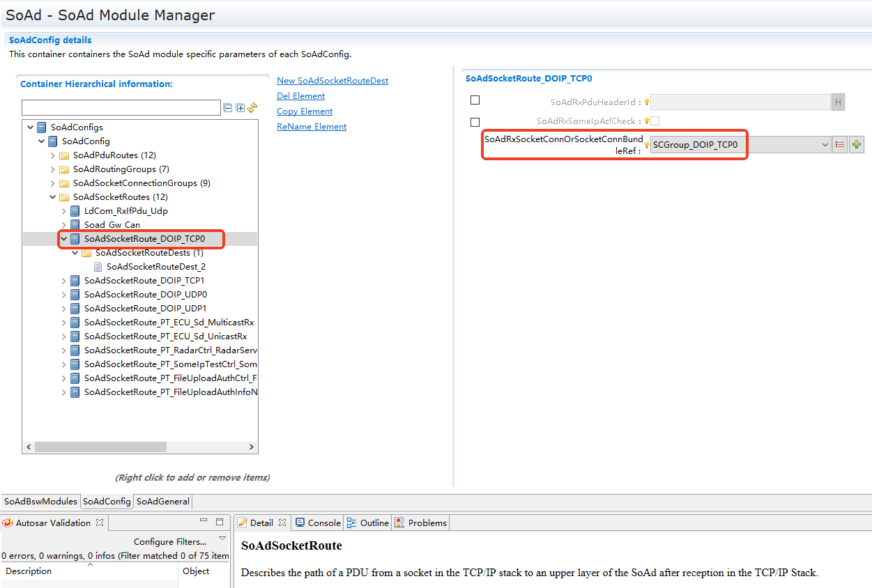872x588 pixels.
Task: Enable the SoAdRxPduHeaderId parameter checkbox
Action: [x=475, y=100]
